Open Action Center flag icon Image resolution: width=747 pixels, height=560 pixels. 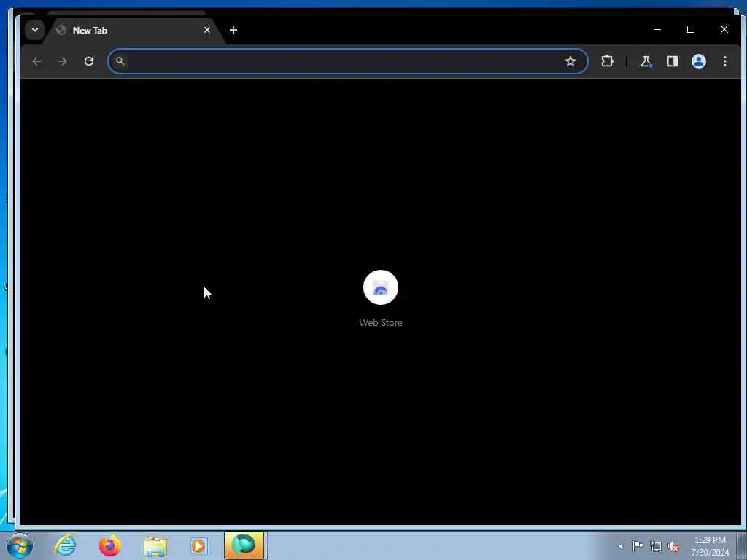tap(638, 545)
